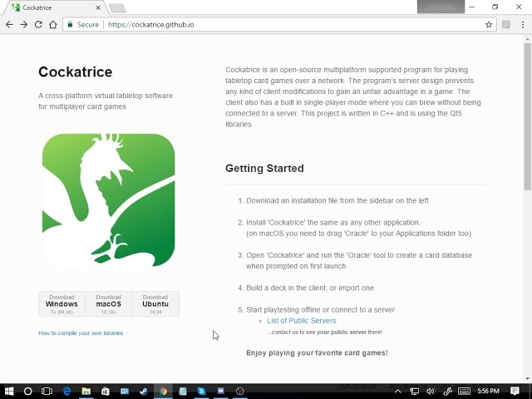
Task: Click the Getting Started heading
Action: tap(264, 168)
